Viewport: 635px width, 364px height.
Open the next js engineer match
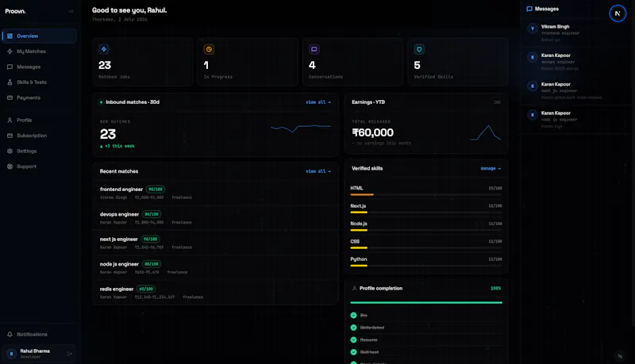(215, 243)
